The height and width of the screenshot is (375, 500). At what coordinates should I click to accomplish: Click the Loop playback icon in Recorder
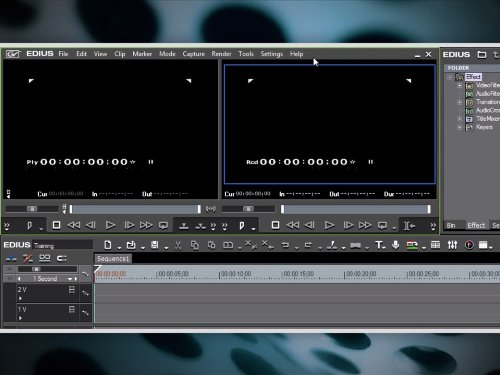[x=382, y=226]
